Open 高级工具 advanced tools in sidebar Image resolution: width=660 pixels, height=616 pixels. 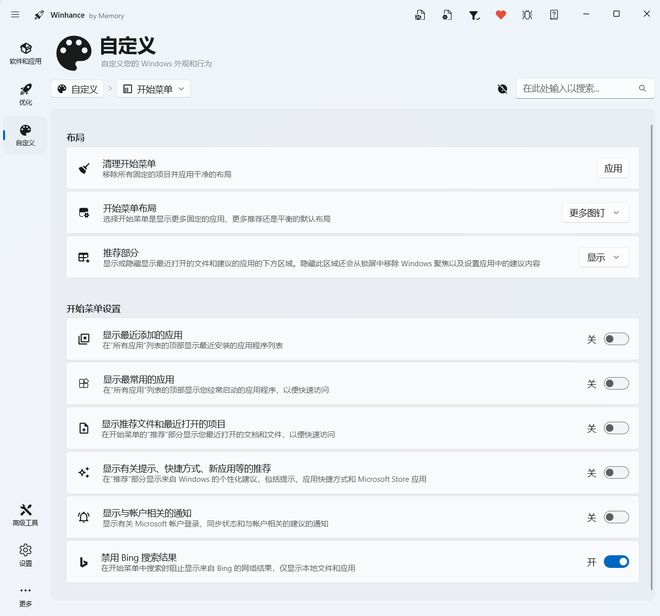[x=26, y=515]
